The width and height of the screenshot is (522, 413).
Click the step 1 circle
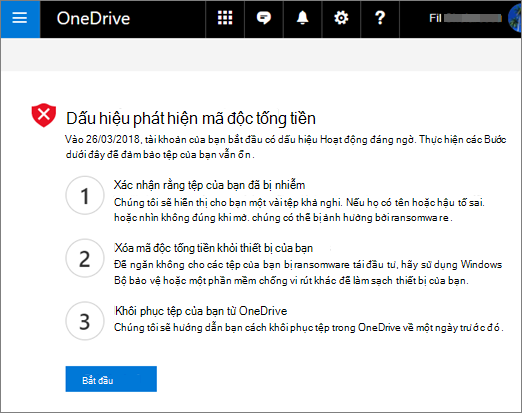(x=85, y=195)
